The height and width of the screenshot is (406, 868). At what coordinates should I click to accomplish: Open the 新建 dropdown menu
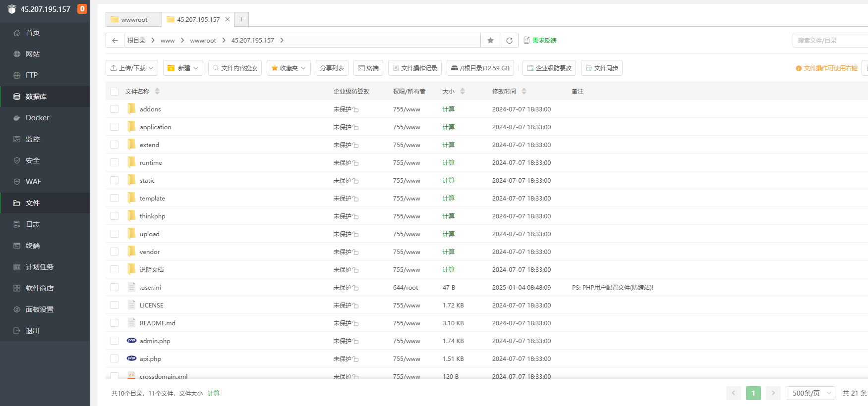tap(183, 68)
